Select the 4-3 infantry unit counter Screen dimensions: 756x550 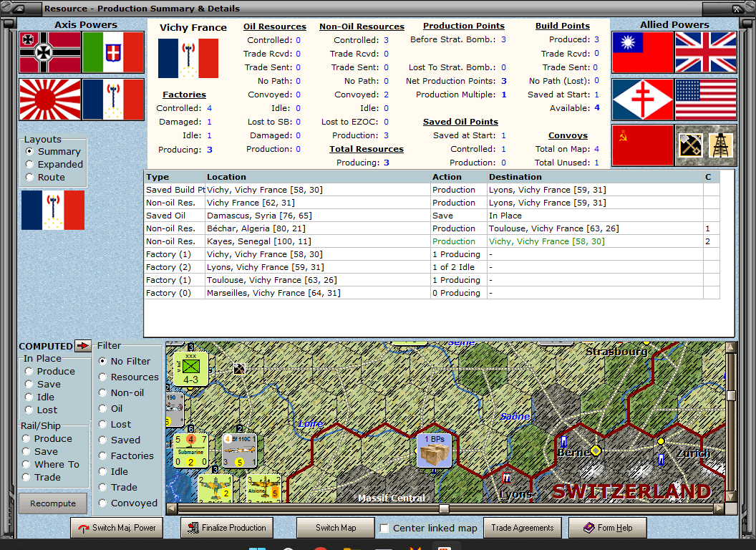pyautogui.click(x=191, y=369)
